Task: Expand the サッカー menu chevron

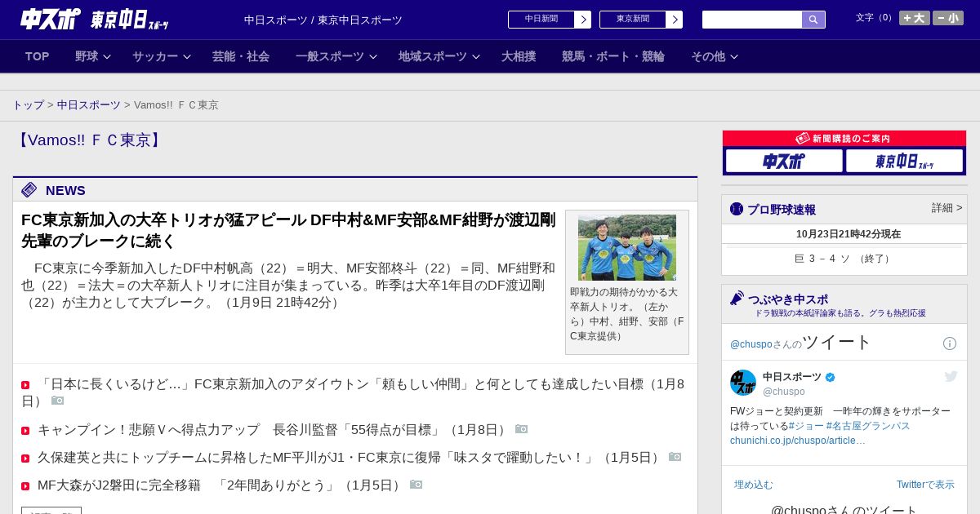Action: tap(187, 56)
